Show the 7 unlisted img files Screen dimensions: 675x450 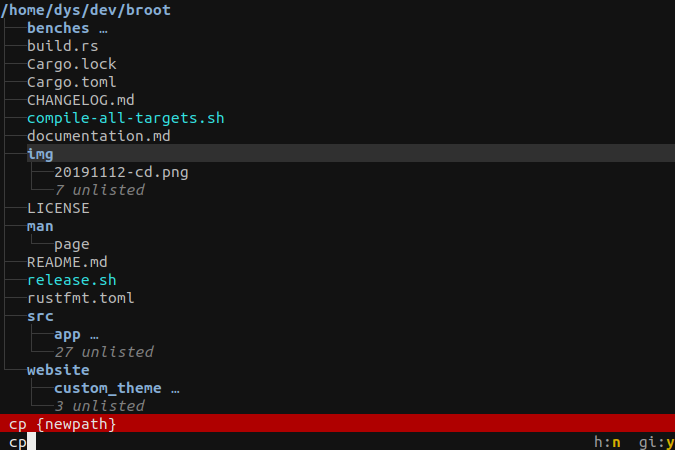pyautogui.click(x=99, y=190)
